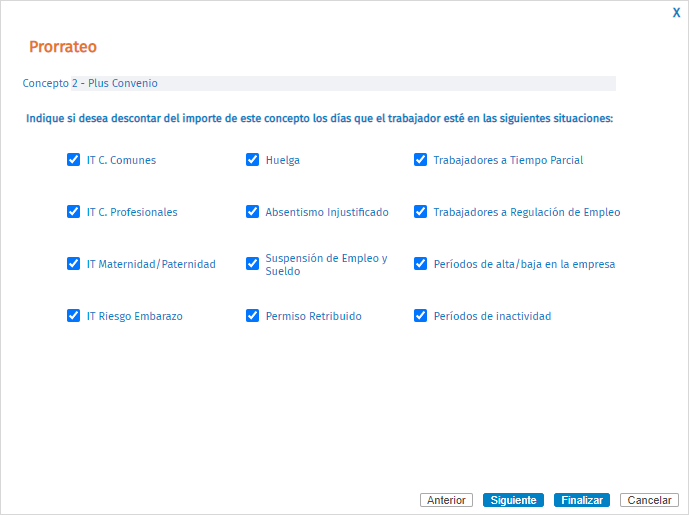
Task: Toggle Períodos de inactividad checkbox
Action: pyautogui.click(x=421, y=316)
